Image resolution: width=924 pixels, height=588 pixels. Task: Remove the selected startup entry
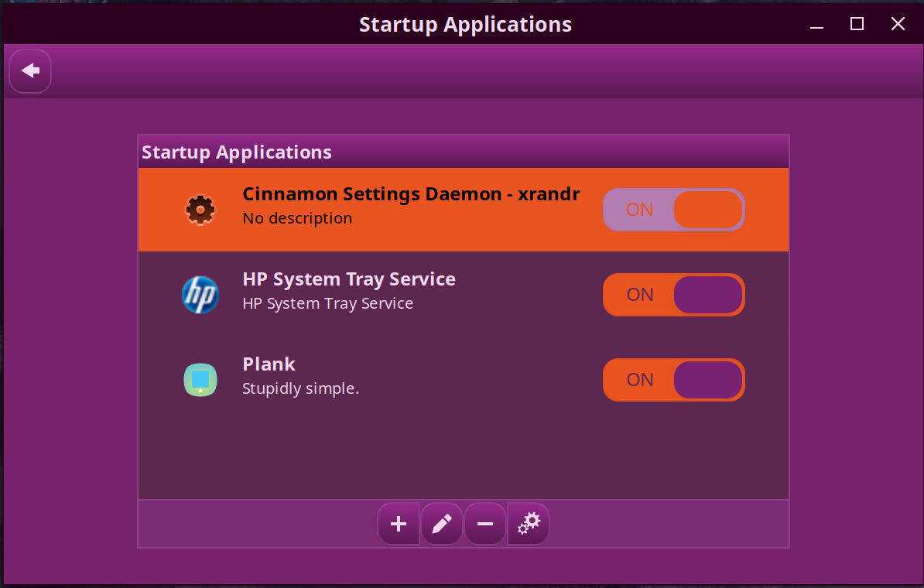(x=485, y=524)
